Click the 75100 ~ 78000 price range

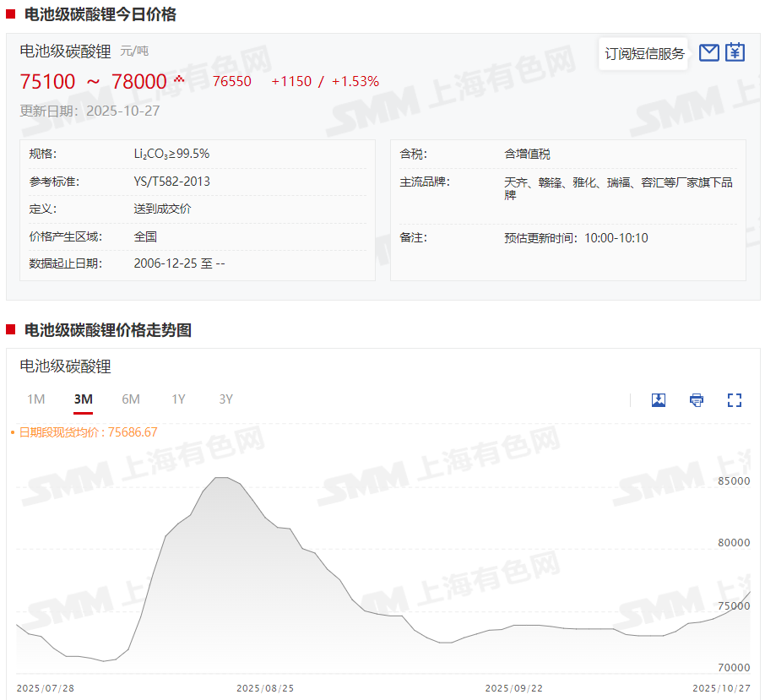93,82
